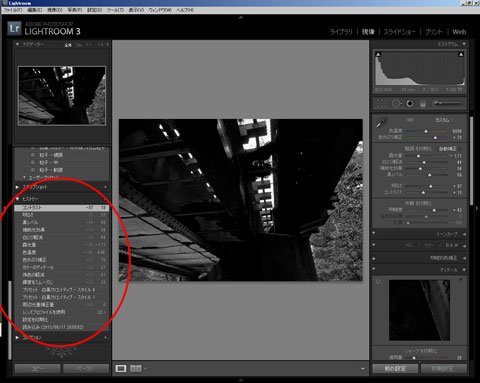This screenshot has width=480, height=383.
Task: Switch to Loupe view in bottom toolbar
Action: [121, 368]
